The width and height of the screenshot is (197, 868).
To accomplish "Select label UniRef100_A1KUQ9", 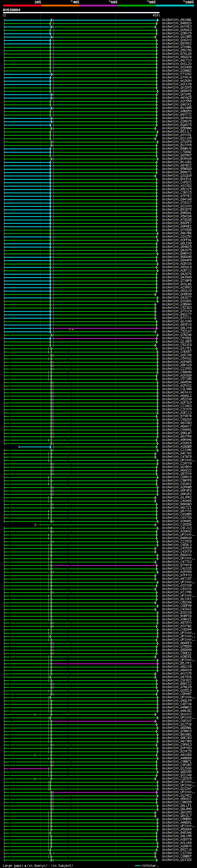I will coord(176,375).
